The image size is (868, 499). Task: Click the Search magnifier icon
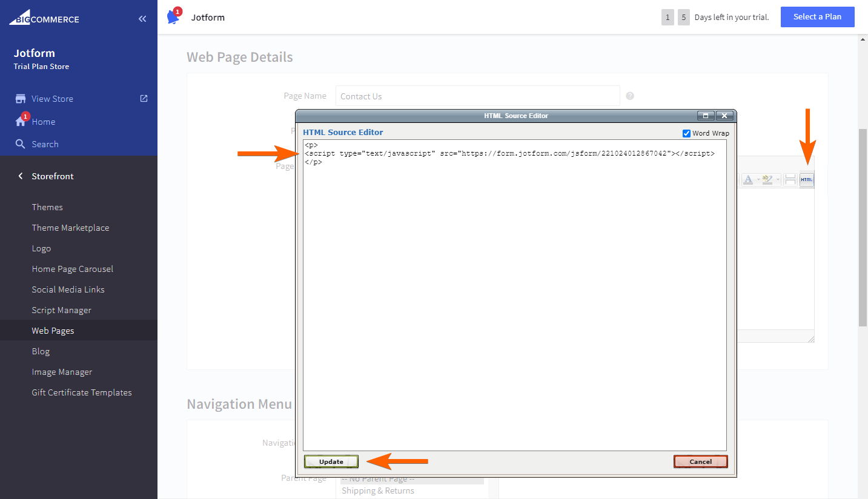21,144
